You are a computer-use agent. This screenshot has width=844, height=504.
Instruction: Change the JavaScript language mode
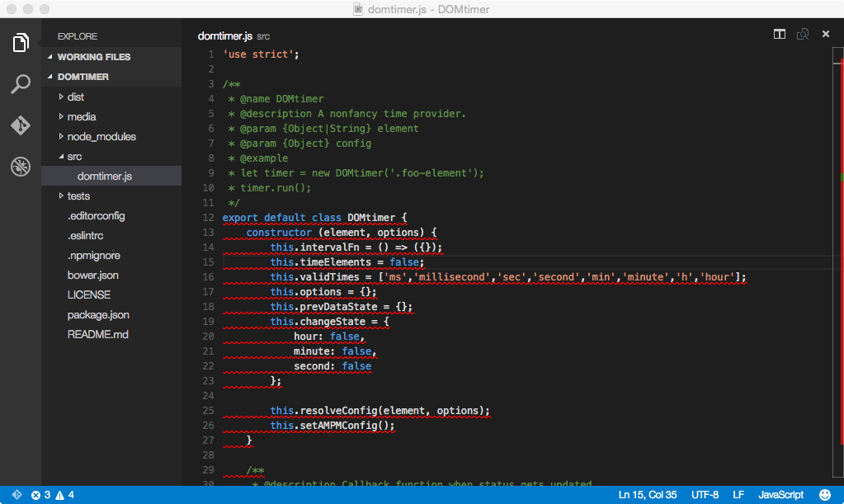pos(781,495)
